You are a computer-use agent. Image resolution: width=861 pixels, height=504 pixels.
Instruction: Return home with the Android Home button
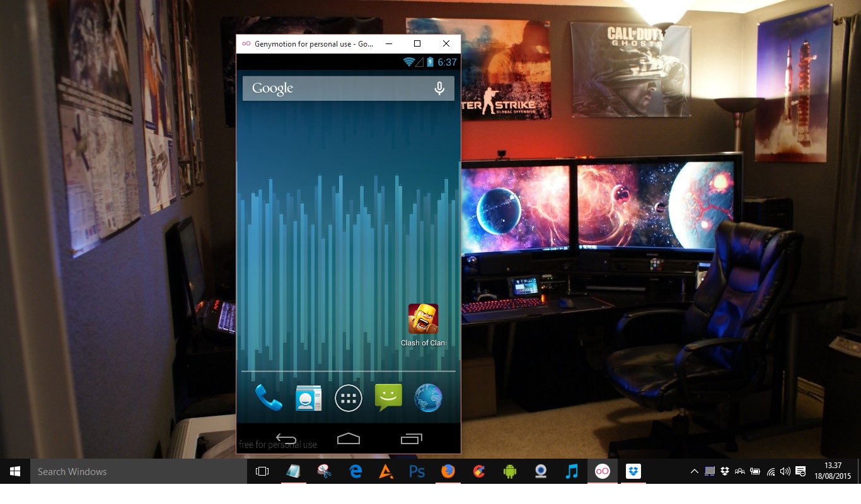click(349, 438)
